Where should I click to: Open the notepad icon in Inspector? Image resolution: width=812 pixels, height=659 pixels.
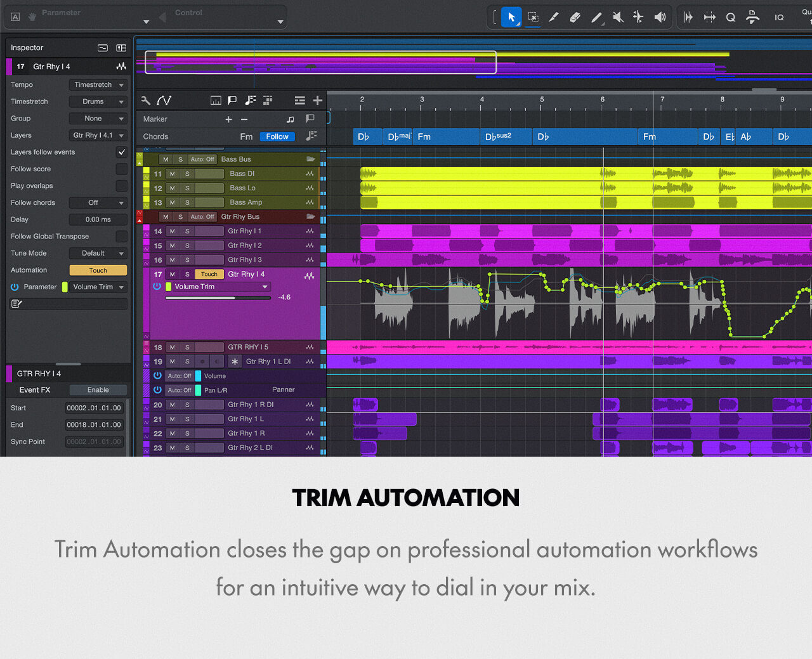point(16,304)
